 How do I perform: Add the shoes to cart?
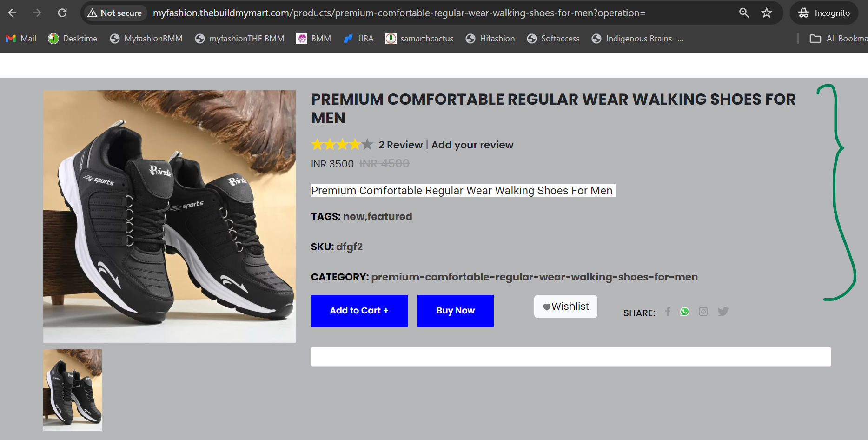(359, 311)
